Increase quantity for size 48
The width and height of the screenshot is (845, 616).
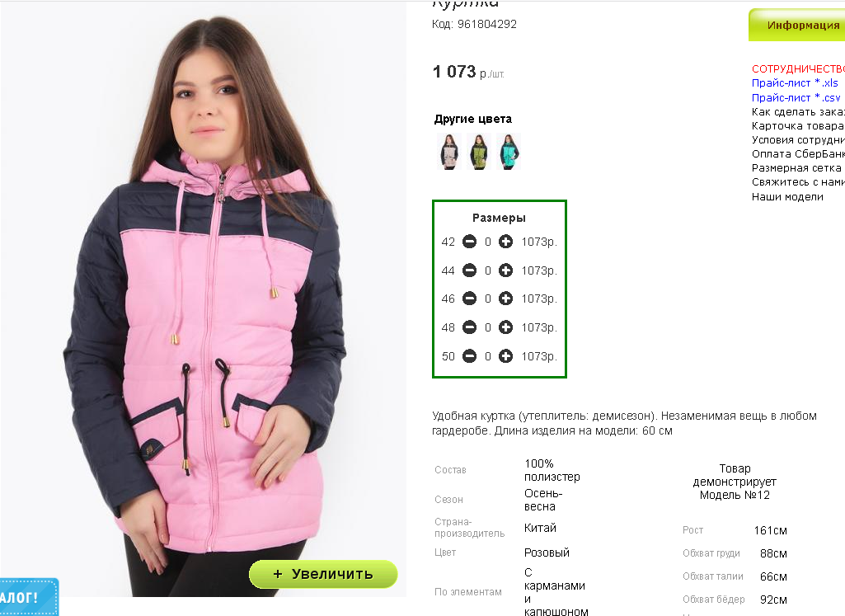505,327
